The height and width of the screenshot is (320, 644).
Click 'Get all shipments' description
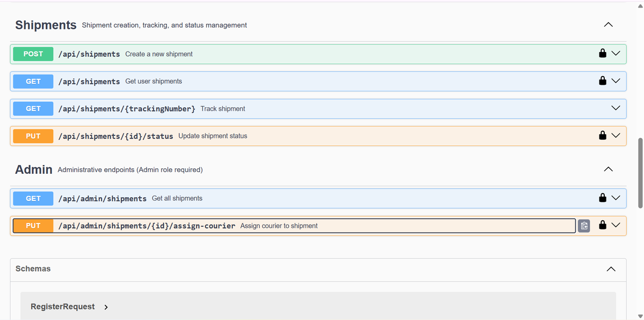[x=177, y=198]
